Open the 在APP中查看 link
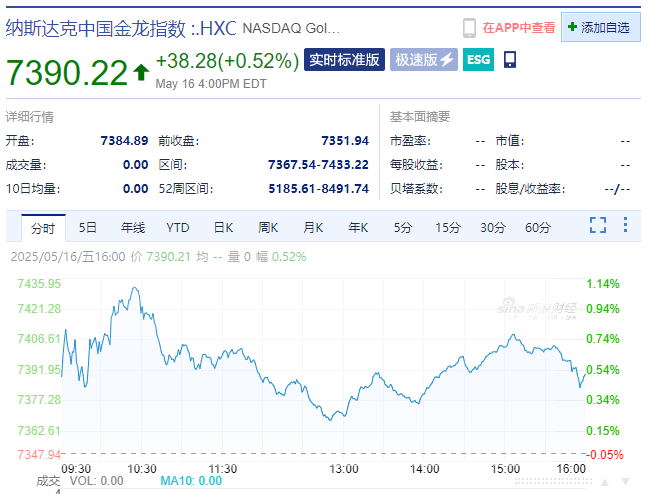Image resolution: width=649 pixels, height=494 pixels. point(519,28)
